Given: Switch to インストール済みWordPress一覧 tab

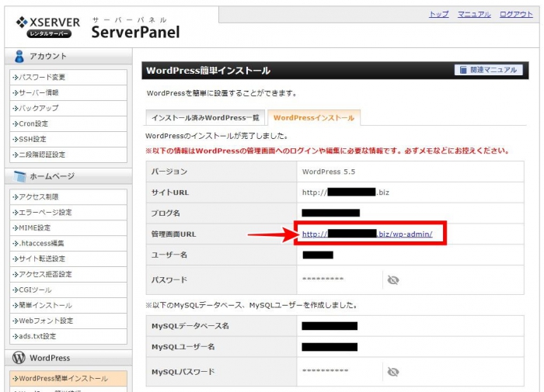Looking at the screenshot, I should point(205,118).
